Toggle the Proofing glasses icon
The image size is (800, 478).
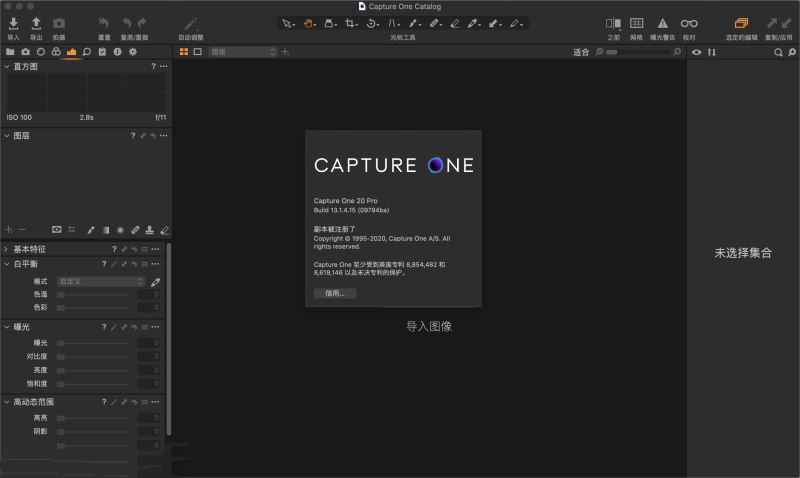click(689, 23)
